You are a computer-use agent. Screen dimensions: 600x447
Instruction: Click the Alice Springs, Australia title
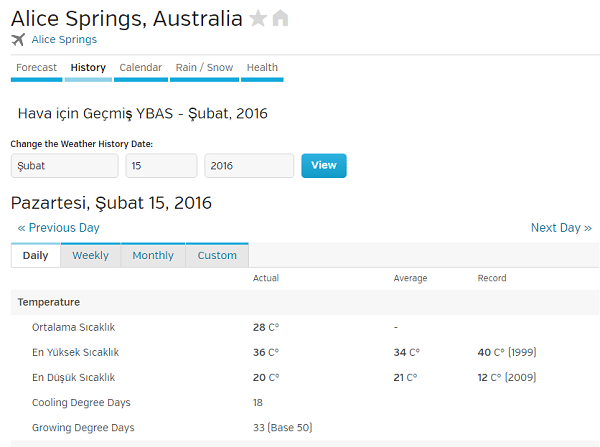tap(127, 18)
